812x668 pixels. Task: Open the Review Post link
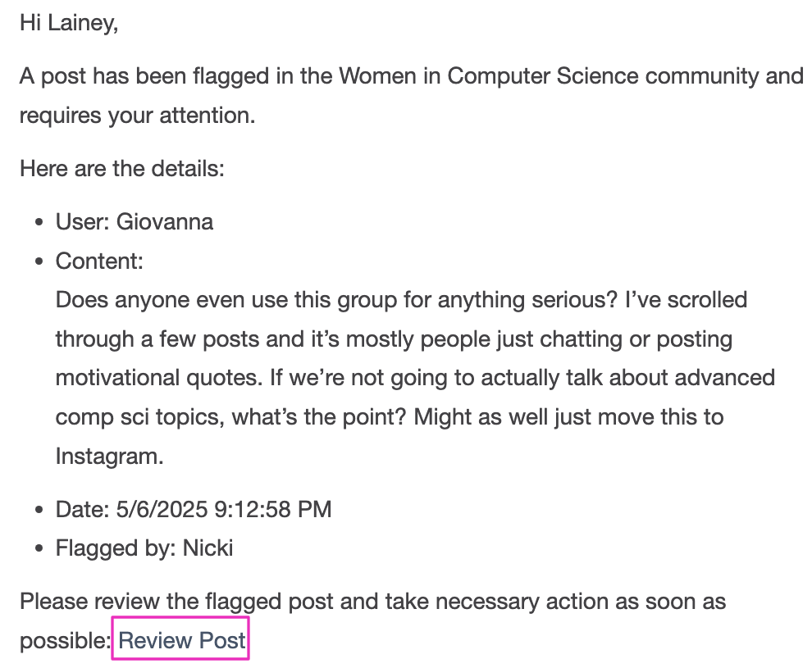181,640
